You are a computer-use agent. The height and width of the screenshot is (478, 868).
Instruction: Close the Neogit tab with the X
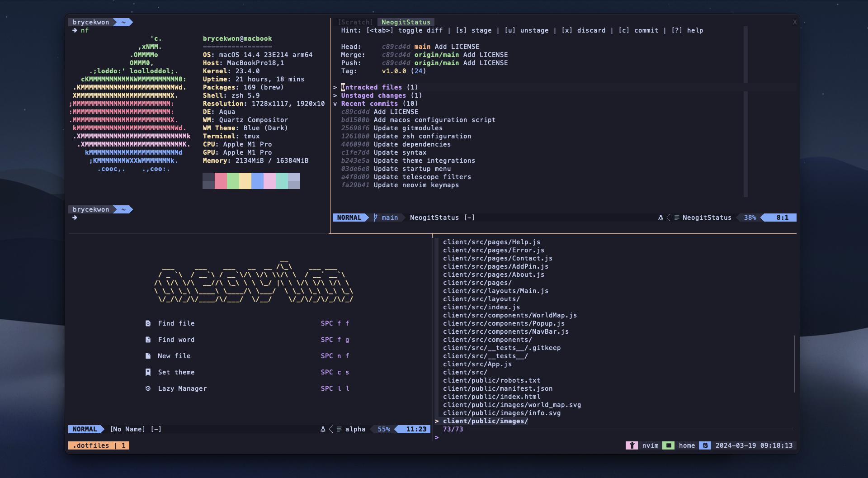coord(795,22)
